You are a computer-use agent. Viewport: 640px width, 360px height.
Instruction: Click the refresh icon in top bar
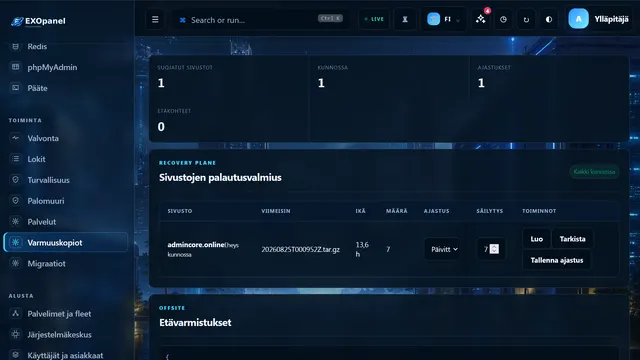526,19
